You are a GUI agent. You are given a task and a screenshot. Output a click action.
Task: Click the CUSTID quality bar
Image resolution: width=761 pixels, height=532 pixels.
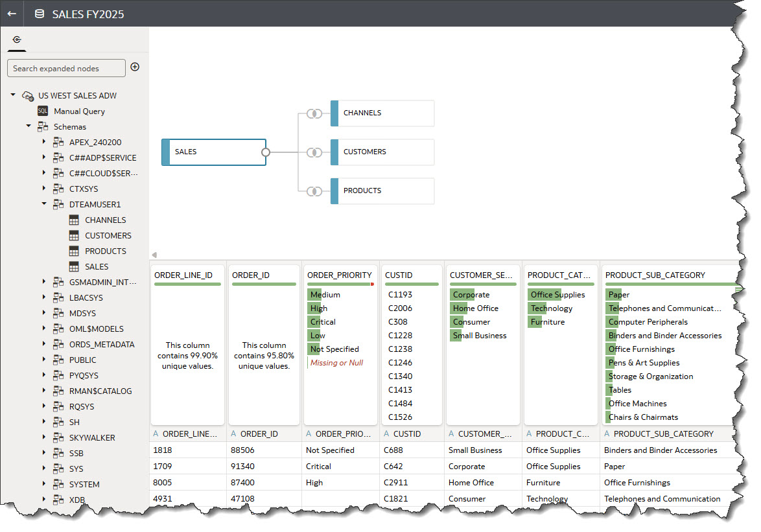tap(412, 284)
